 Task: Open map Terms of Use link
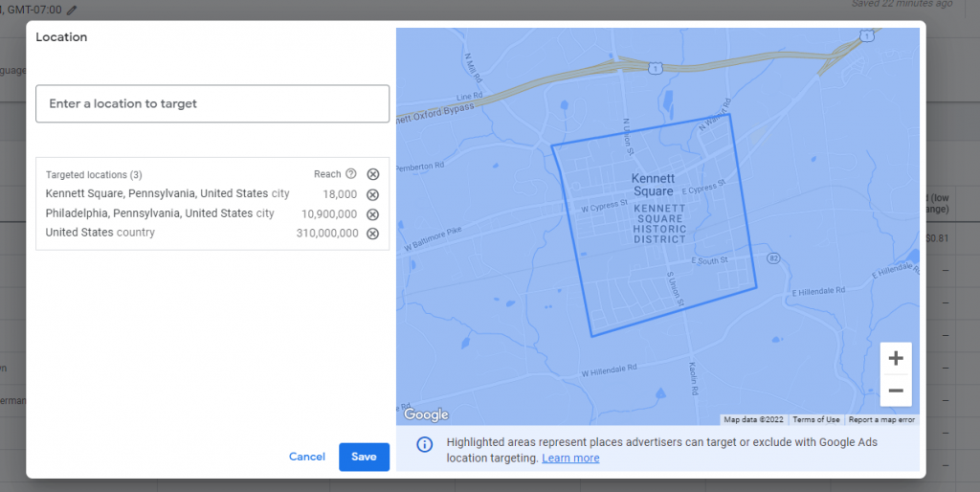pyautogui.click(x=816, y=419)
